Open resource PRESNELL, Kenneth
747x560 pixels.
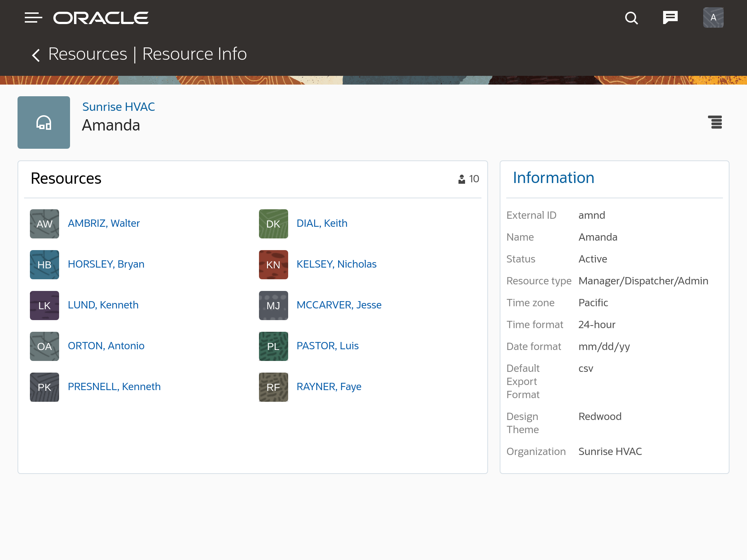point(114,386)
